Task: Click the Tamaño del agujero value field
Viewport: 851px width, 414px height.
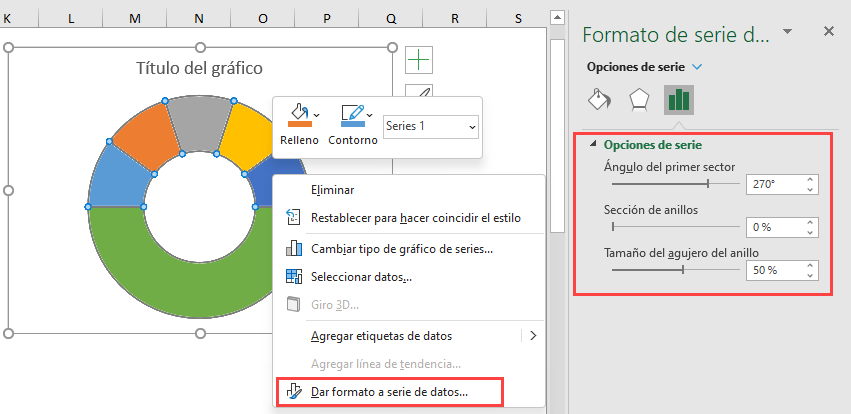Action: click(x=775, y=270)
